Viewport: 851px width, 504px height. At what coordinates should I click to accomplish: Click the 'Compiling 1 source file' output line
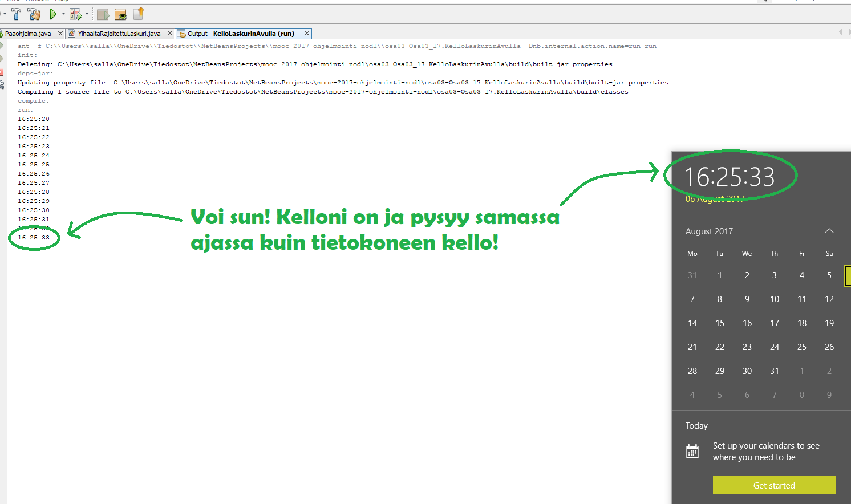click(x=323, y=92)
